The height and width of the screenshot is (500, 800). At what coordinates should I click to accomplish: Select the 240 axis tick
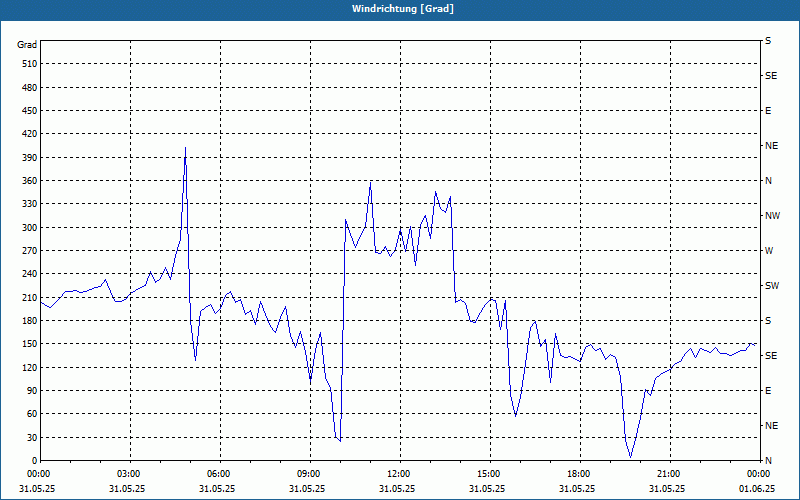[30, 274]
